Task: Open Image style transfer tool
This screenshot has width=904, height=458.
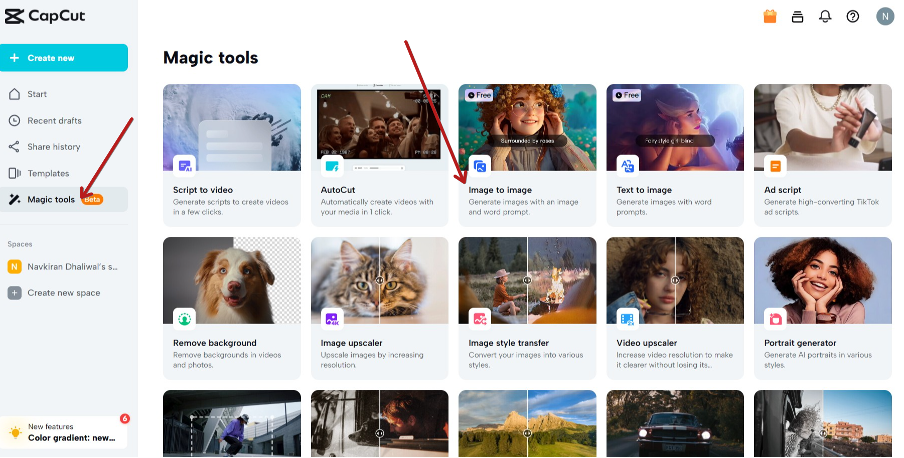Action: (x=527, y=309)
